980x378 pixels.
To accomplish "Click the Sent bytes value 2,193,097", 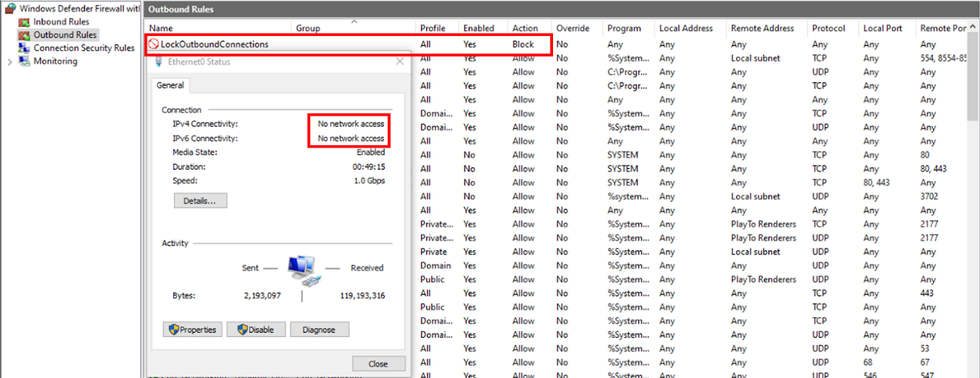I will pos(262,295).
